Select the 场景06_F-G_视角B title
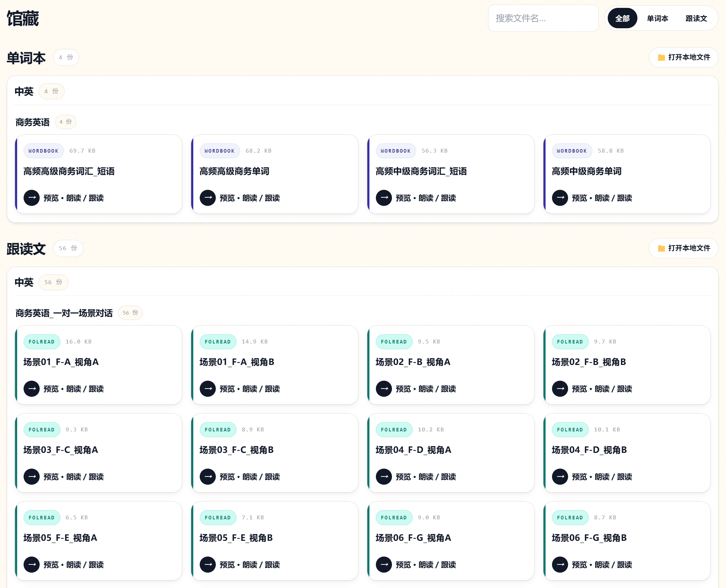This screenshot has width=726, height=588. pos(589,538)
